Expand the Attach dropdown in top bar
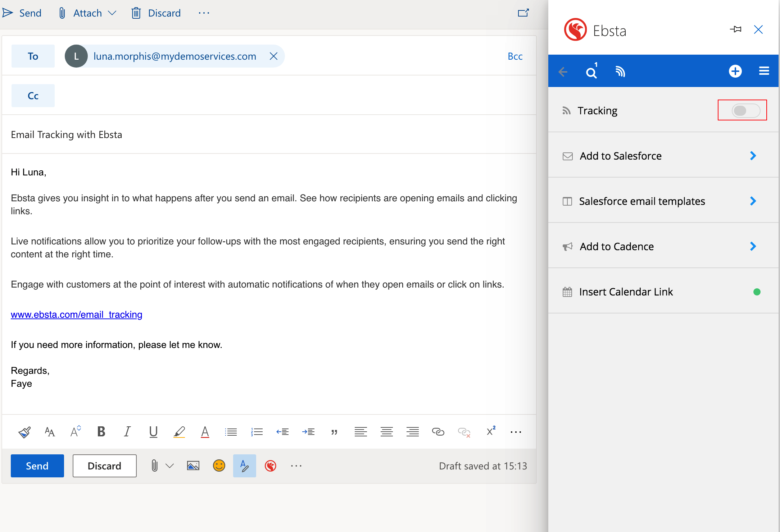 coord(112,13)
